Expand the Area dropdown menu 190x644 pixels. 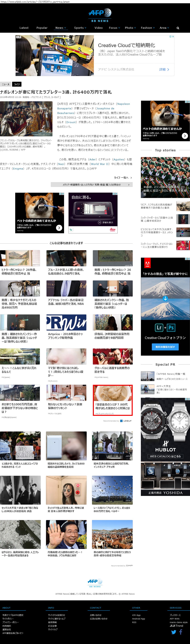(x=164, y=28)
